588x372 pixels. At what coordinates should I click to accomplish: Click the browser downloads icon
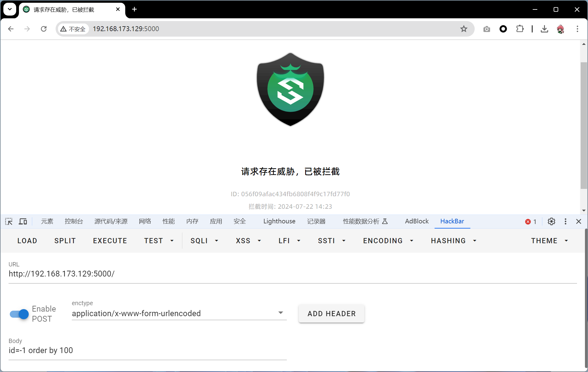544,29
